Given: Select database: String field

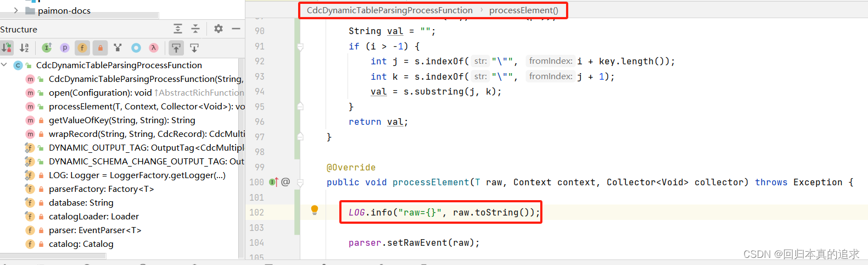Looking at the screenshot, I should point(81,202).
